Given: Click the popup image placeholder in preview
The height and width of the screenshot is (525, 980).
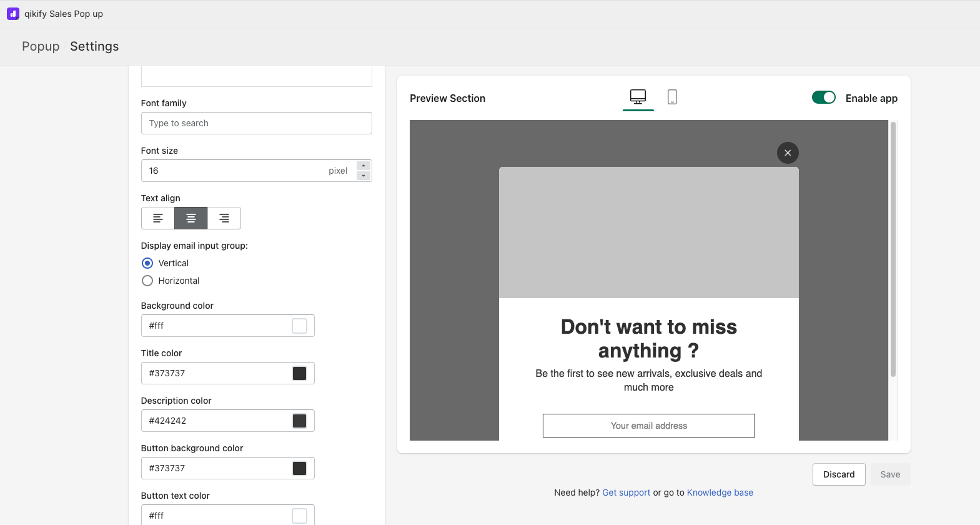Looking at the screenshot, I should (x=649, y=232).
